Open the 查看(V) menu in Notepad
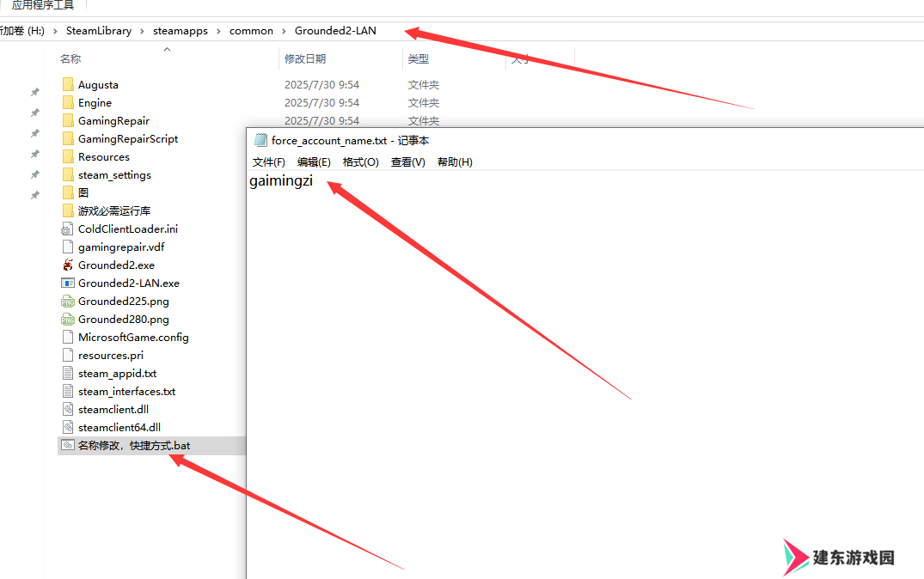This screenshot has height=579, width=924. point(407,162)
